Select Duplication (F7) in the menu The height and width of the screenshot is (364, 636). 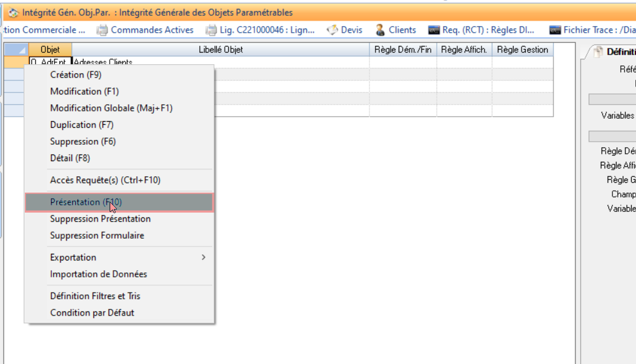[82, 125]
